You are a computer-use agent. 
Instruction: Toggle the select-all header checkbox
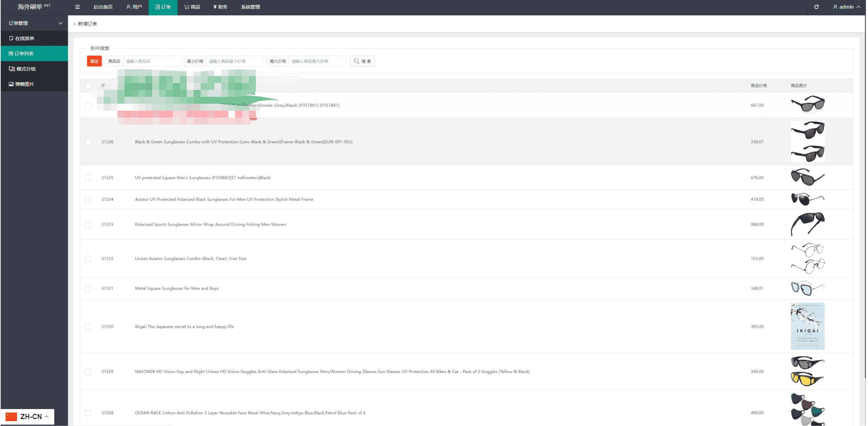tap(89, 86)
